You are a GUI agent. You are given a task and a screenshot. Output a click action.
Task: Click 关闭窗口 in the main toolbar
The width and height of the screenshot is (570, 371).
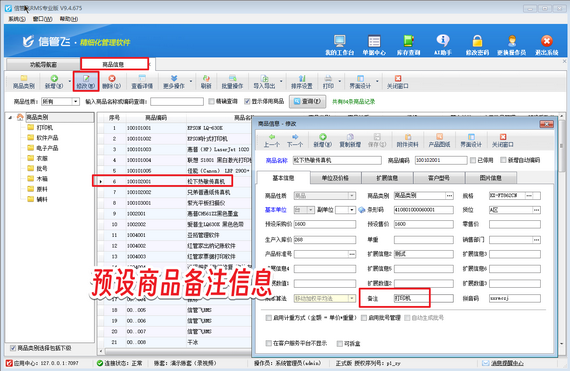point(397,82)
